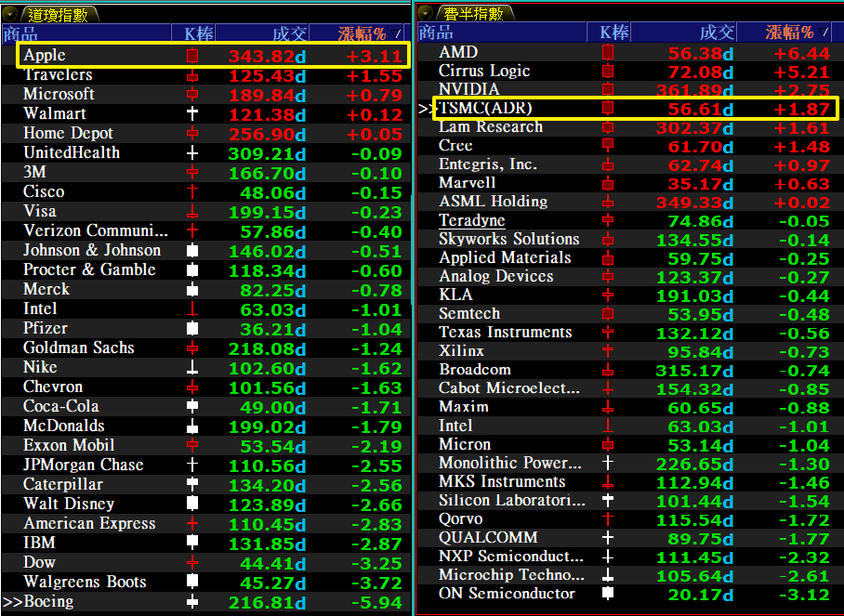Open the round dropdown beside 道瓊指數 tab

10,14
